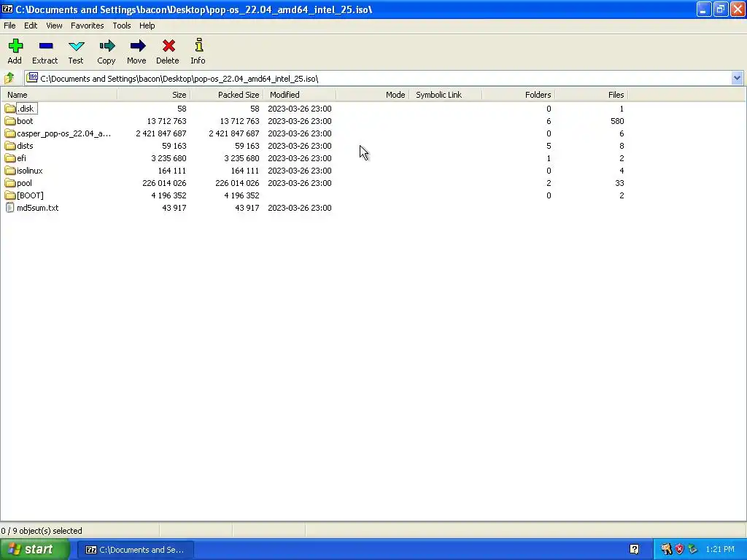
Task: Click size value 2 421 847 687
Action: 161,133
